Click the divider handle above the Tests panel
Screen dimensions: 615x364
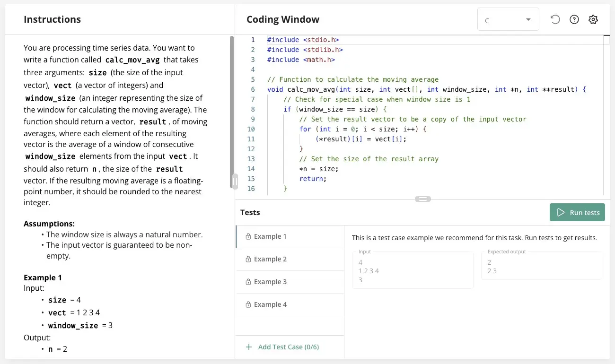coord(423,199)
